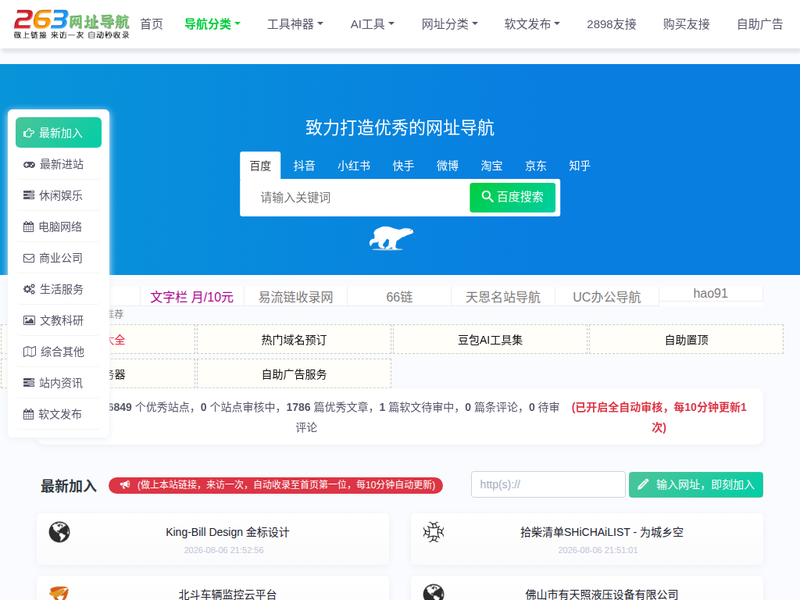Expand the 工具神器 dropdown menu
Screen dimensions: 800x600
click(295, 24)
